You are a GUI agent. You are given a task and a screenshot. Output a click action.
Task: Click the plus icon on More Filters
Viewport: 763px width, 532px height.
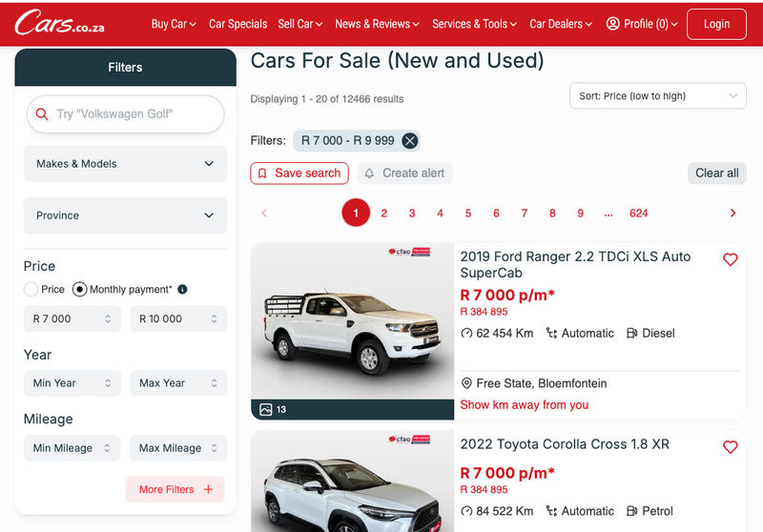[208, 489]
